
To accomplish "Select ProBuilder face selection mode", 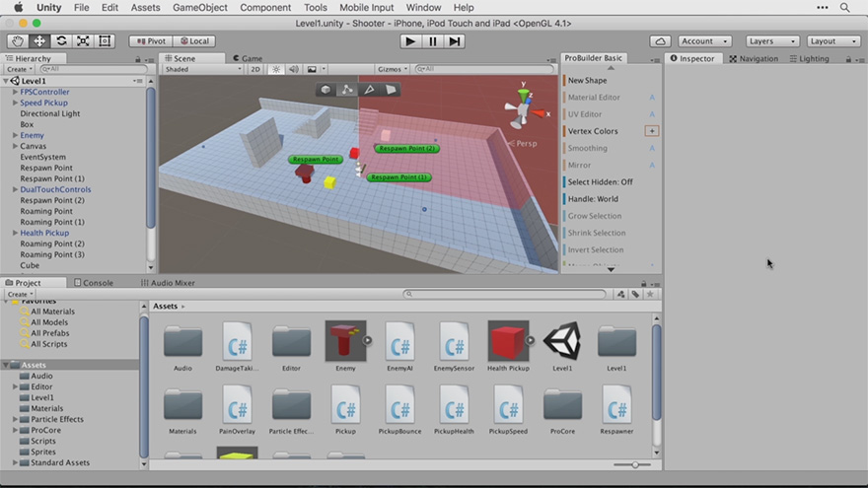I will click(391, 89).
